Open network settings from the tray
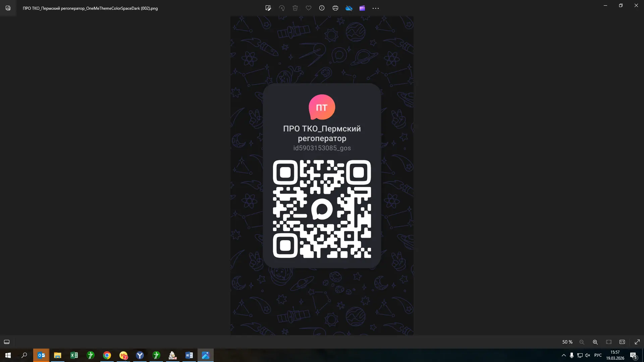The width and height of the screenshot is (644, 362). 580,355
